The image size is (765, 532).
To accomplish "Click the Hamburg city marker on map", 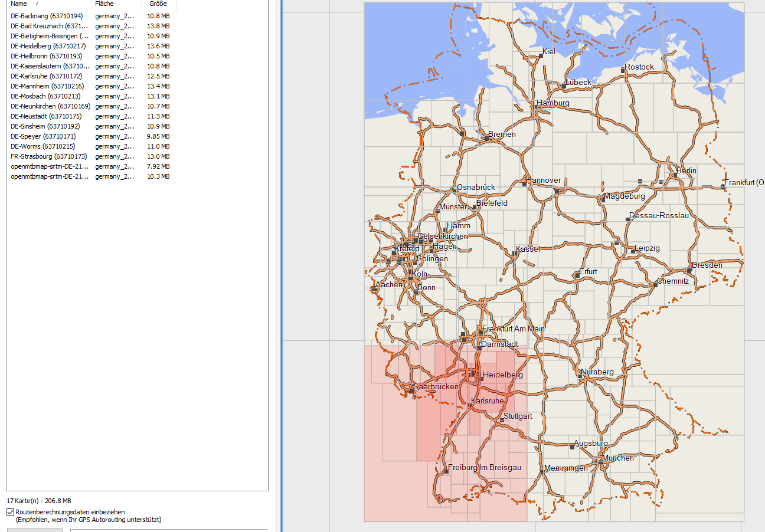I will pyautogui.click(x=538, y=108).
